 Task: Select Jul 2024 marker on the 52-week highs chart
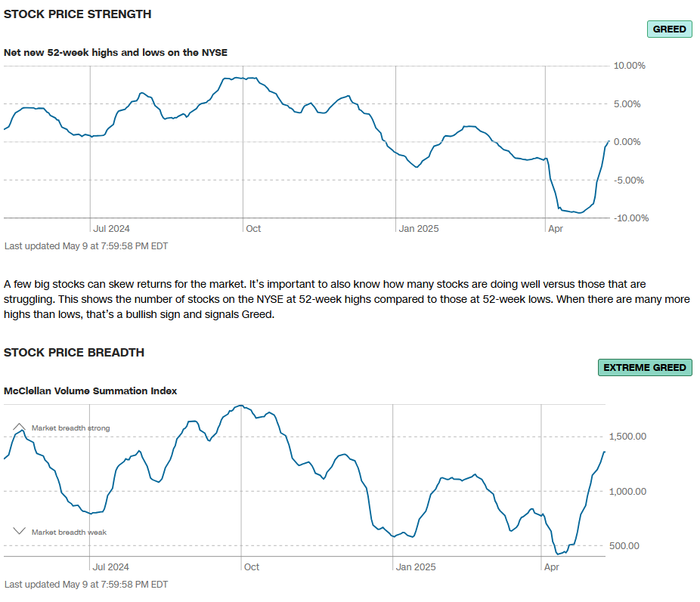coord(111,228)
